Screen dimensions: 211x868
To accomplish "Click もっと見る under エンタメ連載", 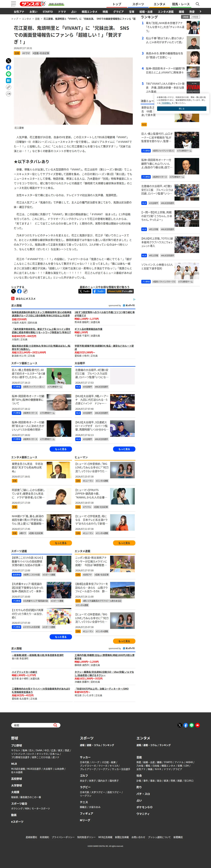I will (x=124, y=641).
